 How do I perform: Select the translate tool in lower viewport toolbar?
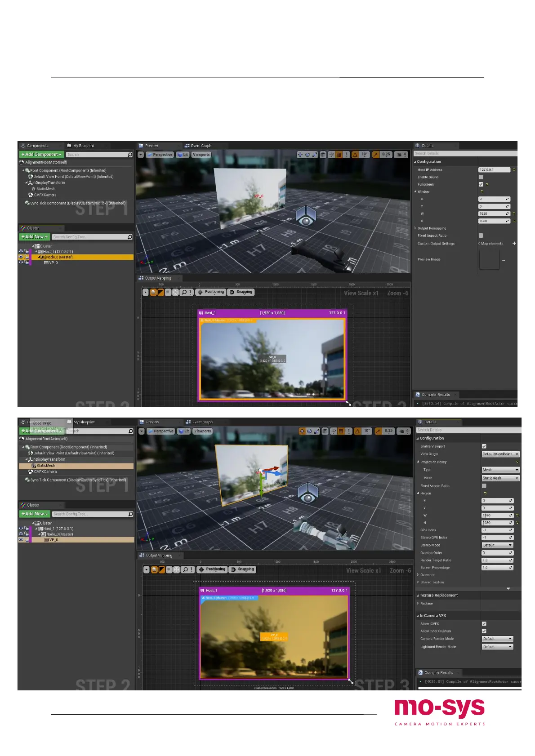coord(302,431)
